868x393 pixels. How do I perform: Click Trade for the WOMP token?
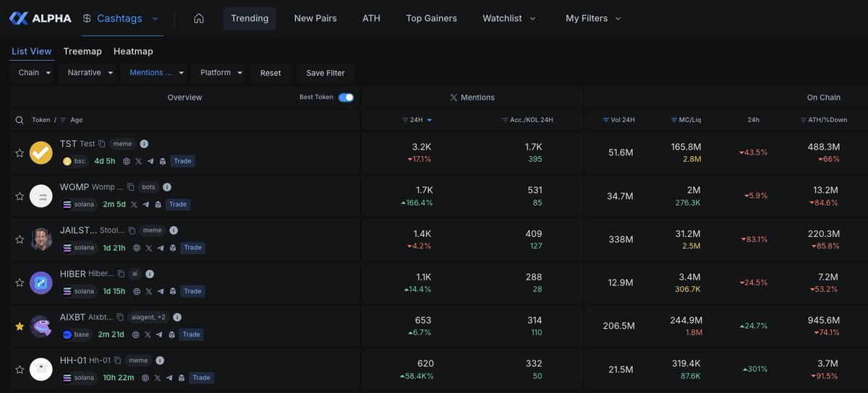[x=178, y=204]
